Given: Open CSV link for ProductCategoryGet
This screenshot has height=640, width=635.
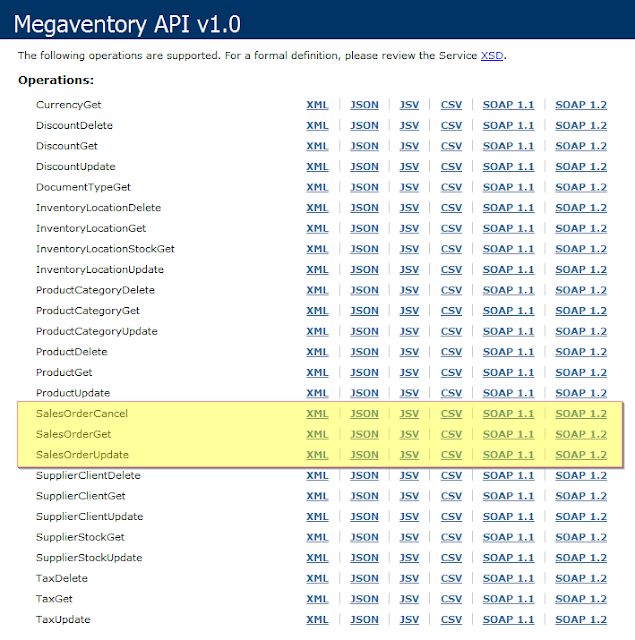Looking at the screenshot, I should click(451, 311).
